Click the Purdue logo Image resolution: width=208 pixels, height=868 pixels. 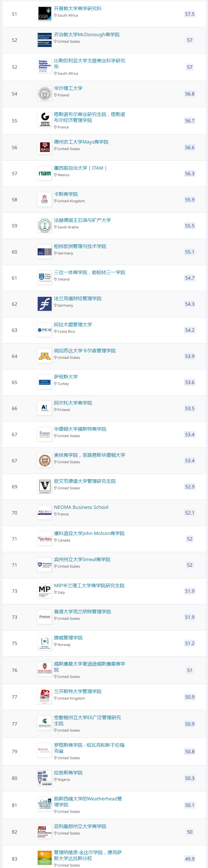point(45,617)
